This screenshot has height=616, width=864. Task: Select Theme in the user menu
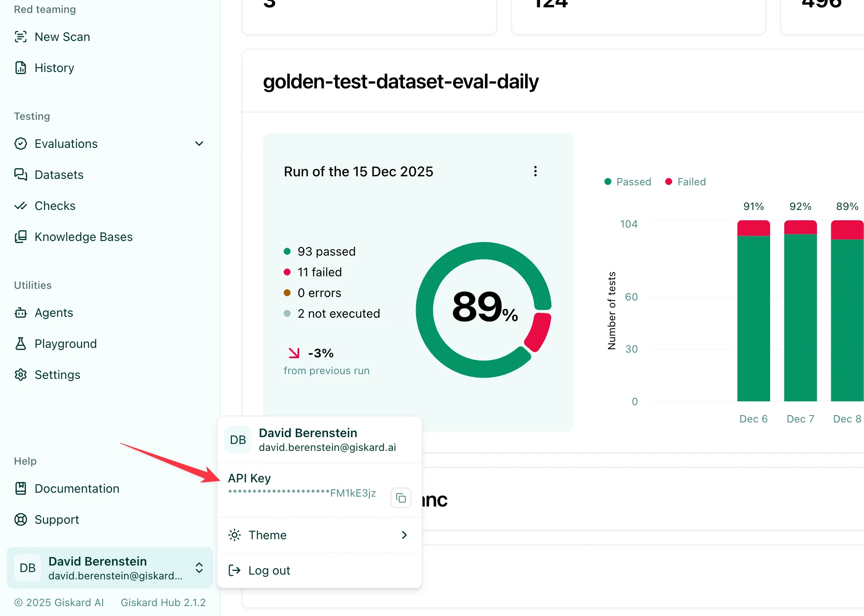point(267,535)
